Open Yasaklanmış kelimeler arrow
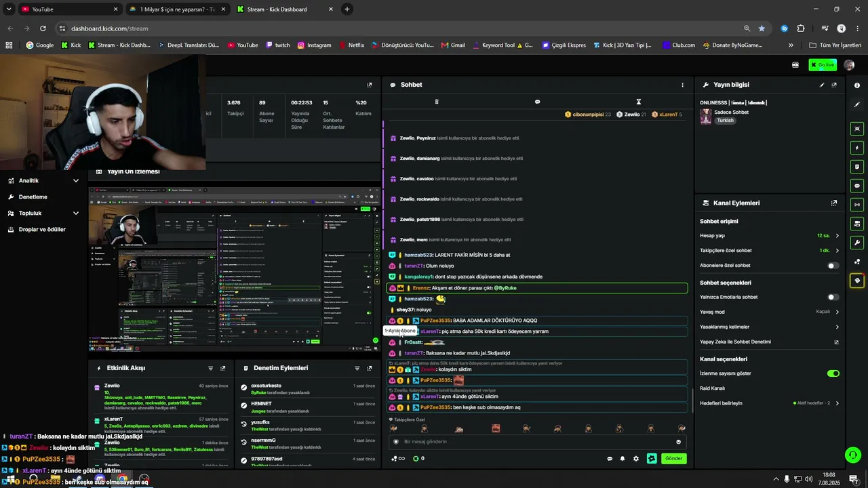The height and width of the screenshot is (488, 868). 837,327
